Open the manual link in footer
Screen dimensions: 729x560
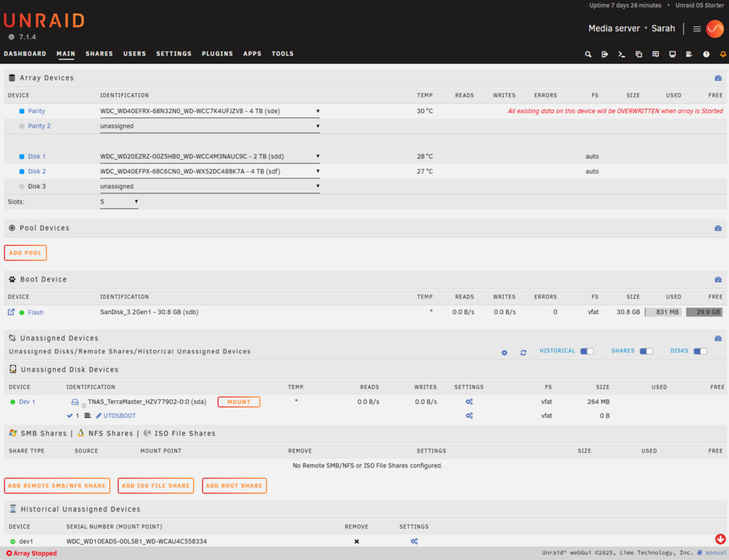coord(716,553)
